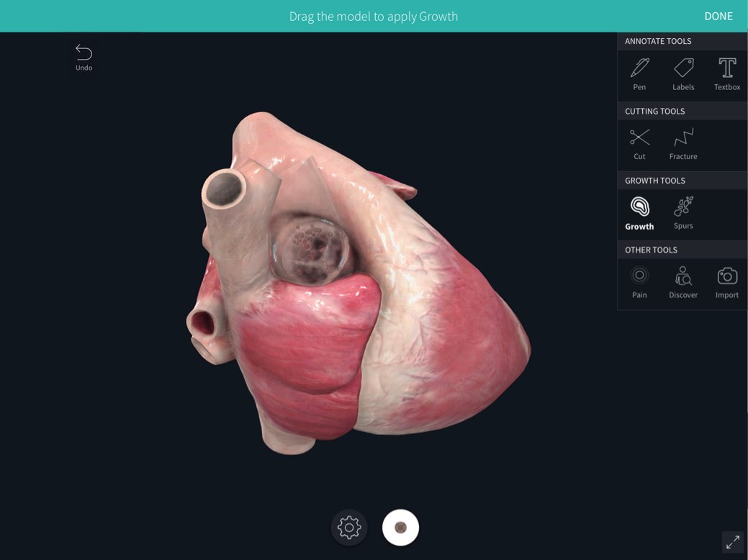Viewport: 748px width, 560px height.
Task: Activate the Pain tool
Action: tap(639, 282)
